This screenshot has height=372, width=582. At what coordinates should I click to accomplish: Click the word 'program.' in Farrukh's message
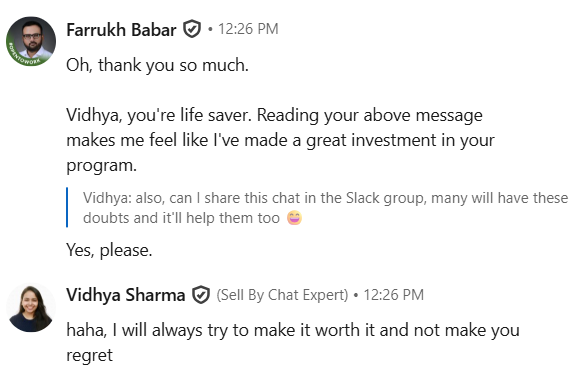tap(101, 166)
